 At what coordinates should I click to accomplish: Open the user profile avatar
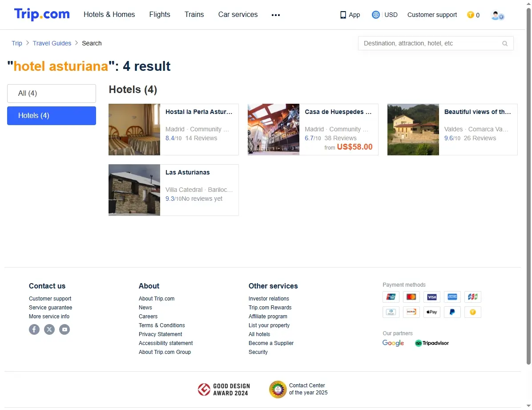(497, 15)
